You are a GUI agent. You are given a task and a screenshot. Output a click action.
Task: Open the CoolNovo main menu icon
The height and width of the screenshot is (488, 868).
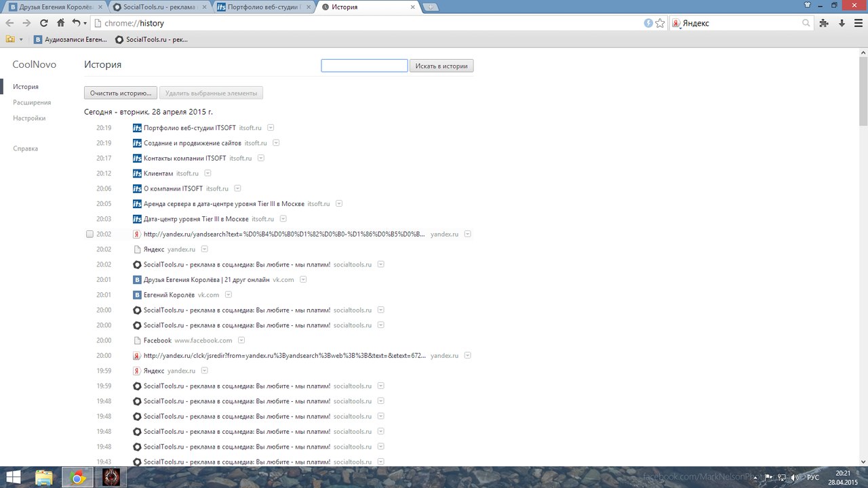pos(859,23)
